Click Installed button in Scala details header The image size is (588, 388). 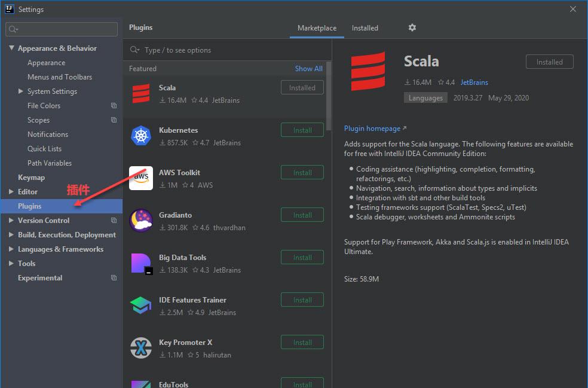pos(550,62)
